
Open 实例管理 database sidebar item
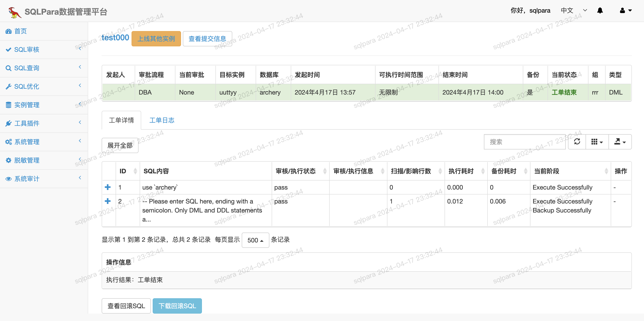coord(27,105)
